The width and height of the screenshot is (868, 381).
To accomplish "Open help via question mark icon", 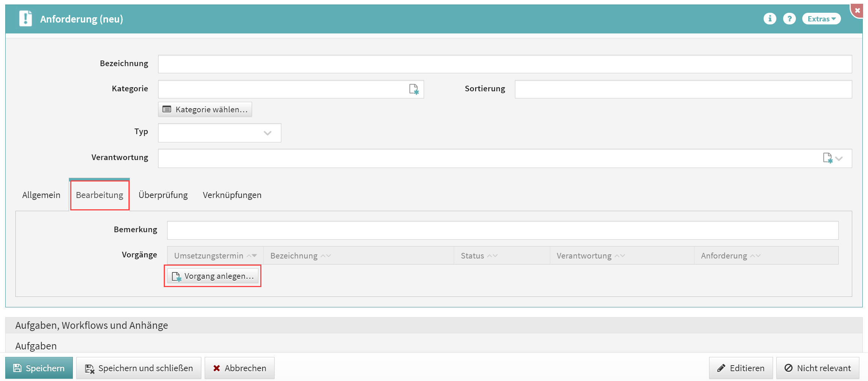I will (789, 19).
